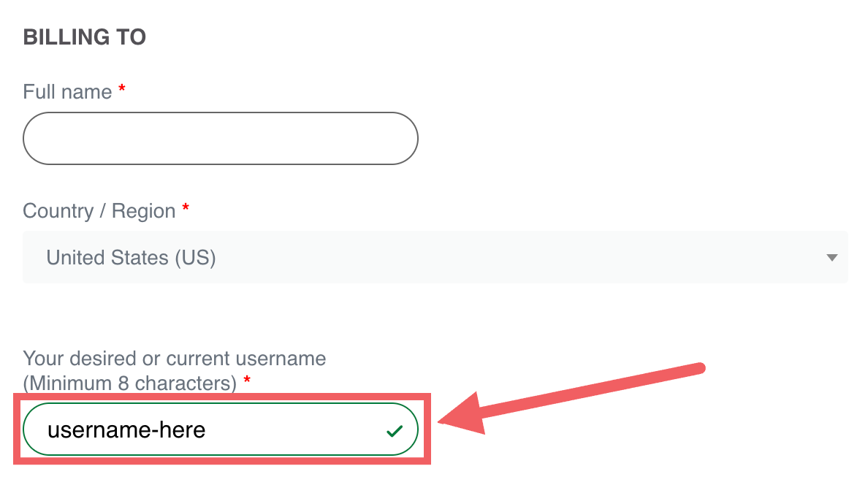
Task: Click the Country / Region label
Action: pyautogui.click(x=99, y=211)
